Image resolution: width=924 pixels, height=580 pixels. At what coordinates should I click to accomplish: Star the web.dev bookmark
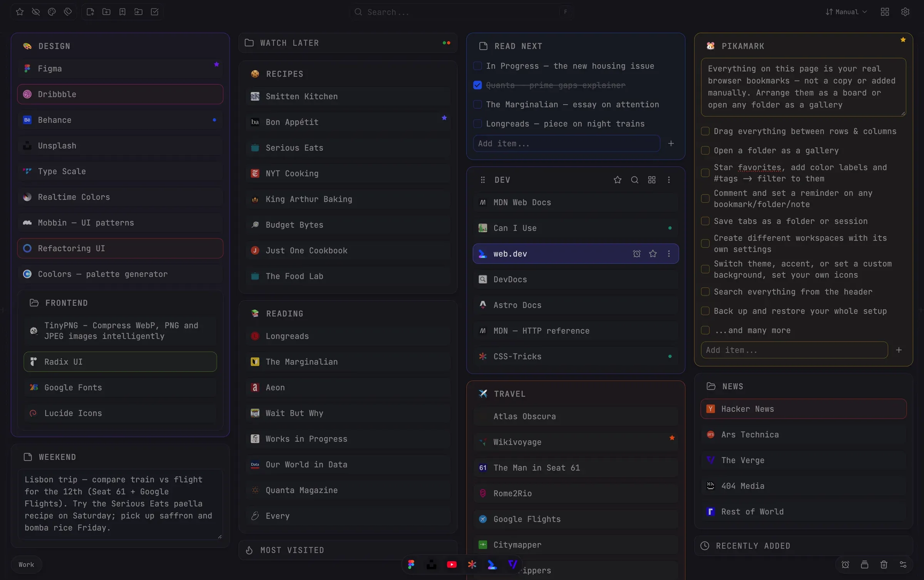tap(653, 254)
